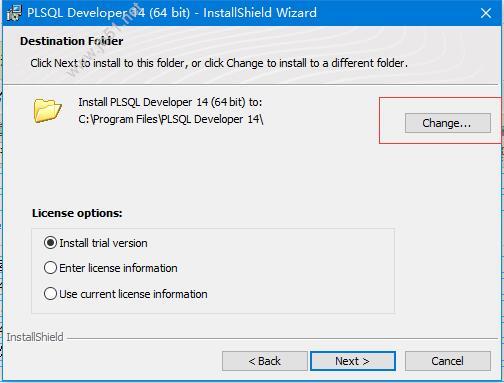Click the Destination Folder heading
This screenshot has height=383, width=504.
pos(72,41)
